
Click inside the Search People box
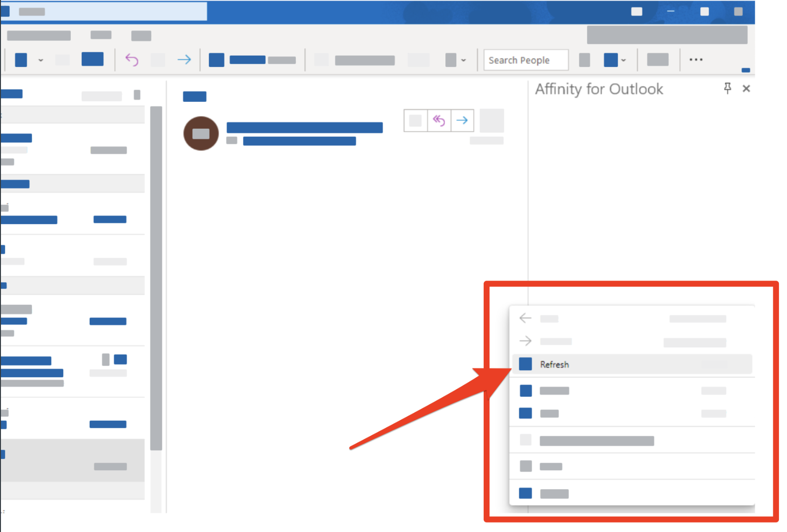[525, 59]
